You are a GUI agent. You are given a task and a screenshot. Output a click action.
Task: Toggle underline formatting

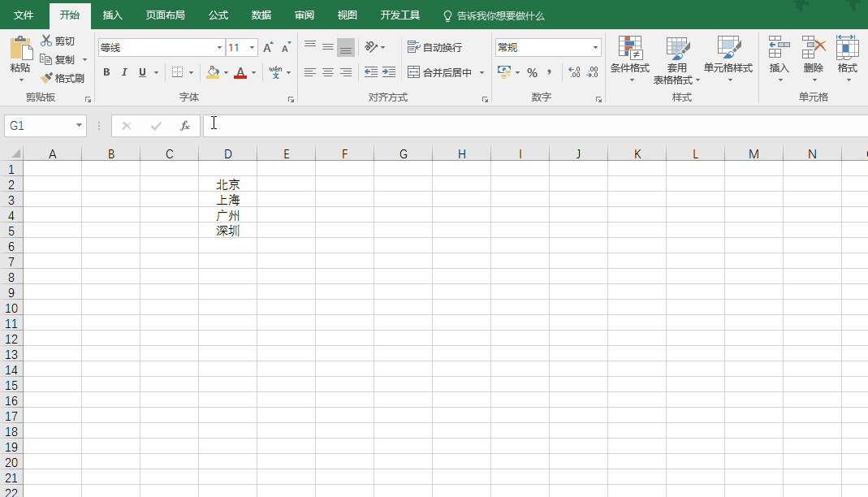[142, 72]
